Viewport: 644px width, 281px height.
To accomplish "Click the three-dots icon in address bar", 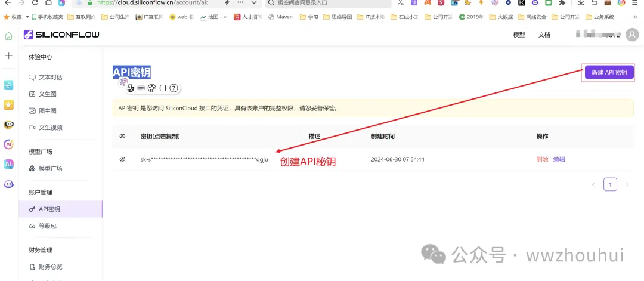I will point(241,3).
